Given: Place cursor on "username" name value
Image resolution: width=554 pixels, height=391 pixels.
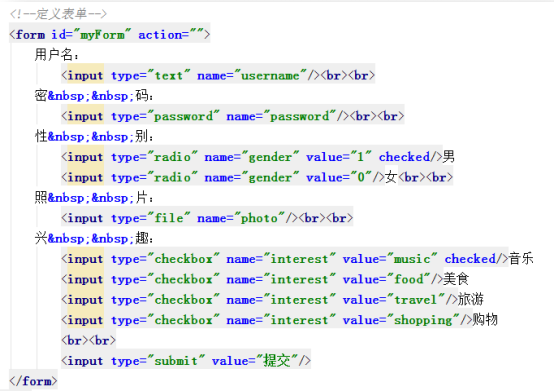Looking at the screenshot, I should pyautogui.click(x=270, y=75).
